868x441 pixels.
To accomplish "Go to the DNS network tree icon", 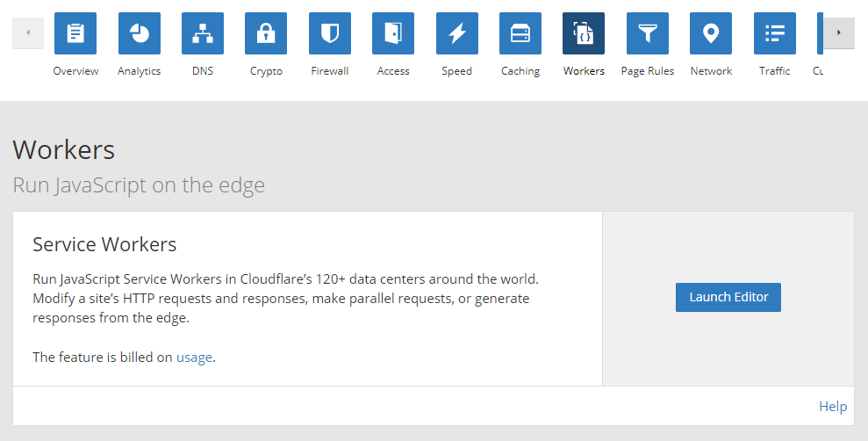I will pyautogui.click(x=203, y=33).
